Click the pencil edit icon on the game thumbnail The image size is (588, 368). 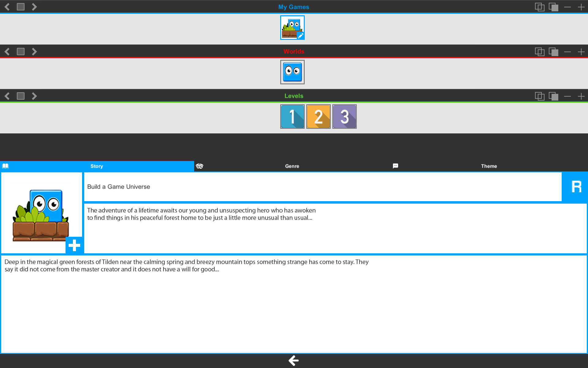coord(301,36)
